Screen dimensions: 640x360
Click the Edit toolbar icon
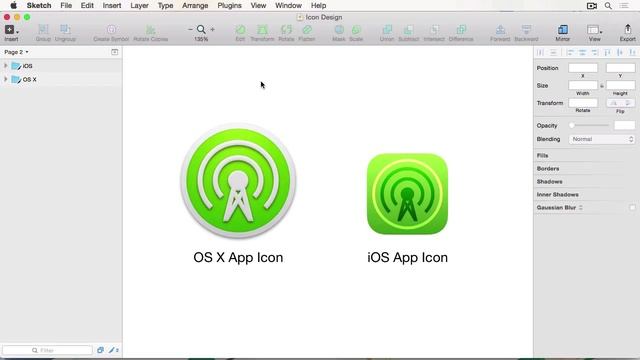240,29
